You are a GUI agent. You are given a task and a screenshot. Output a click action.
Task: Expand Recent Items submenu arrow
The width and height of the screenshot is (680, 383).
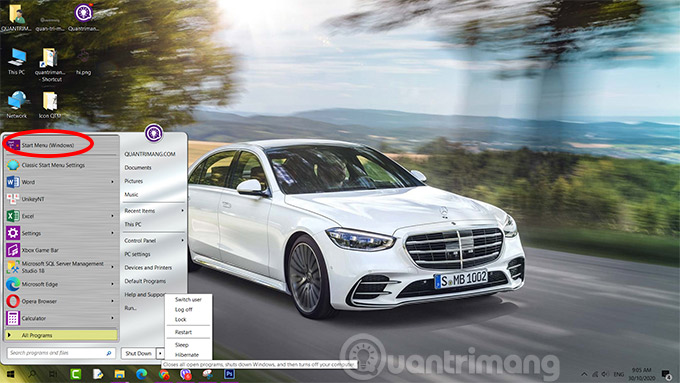182,211
